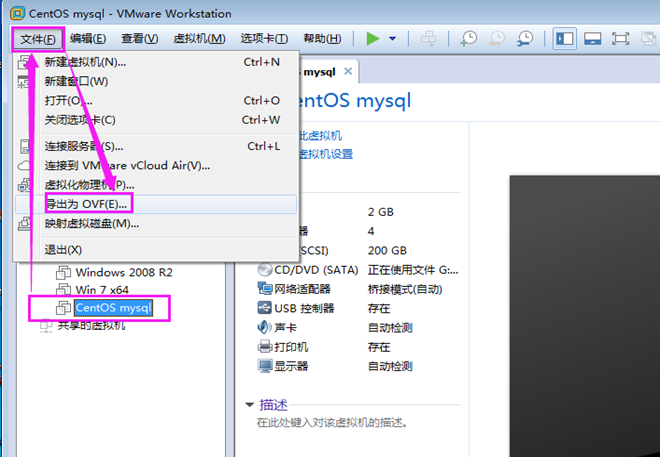
Task: Choose 关闭选项卡(C) menu entry
Action: [x=157, y=120]
